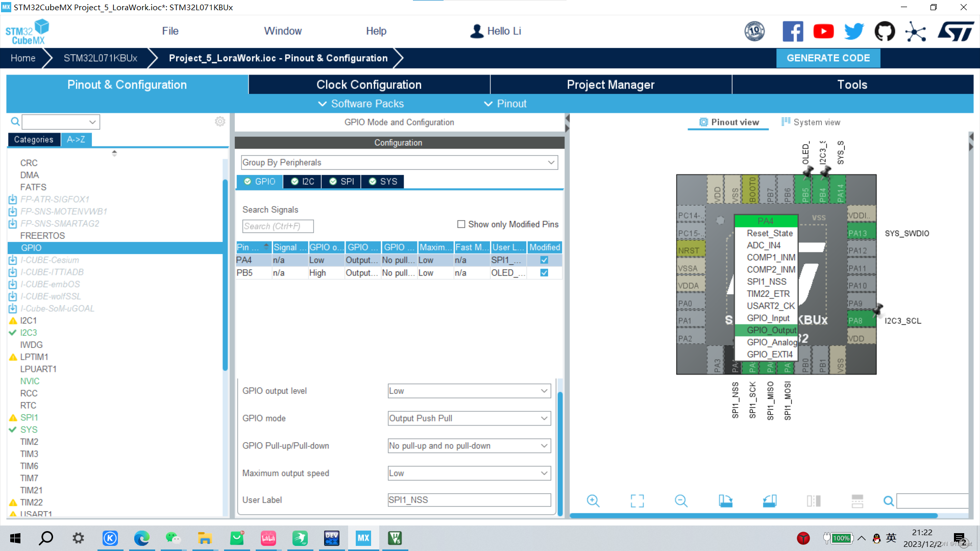Click STM32L071KBUx breadcrumb

click(101, 58)
